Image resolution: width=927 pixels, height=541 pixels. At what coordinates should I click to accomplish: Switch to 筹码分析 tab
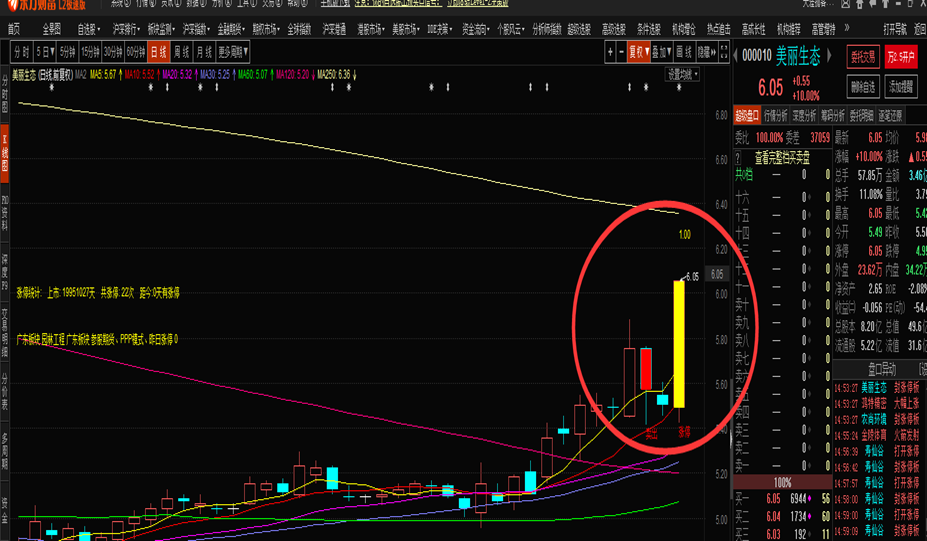pos(832,115)
